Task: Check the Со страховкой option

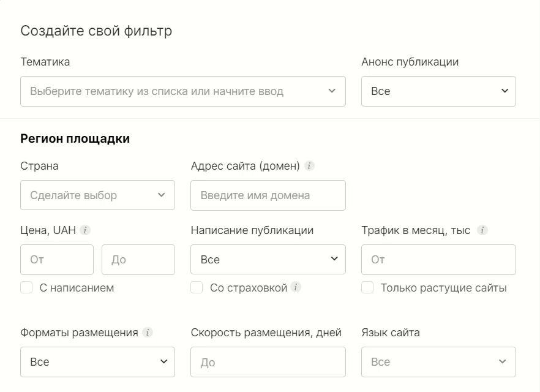Action: tap(197, 287)
